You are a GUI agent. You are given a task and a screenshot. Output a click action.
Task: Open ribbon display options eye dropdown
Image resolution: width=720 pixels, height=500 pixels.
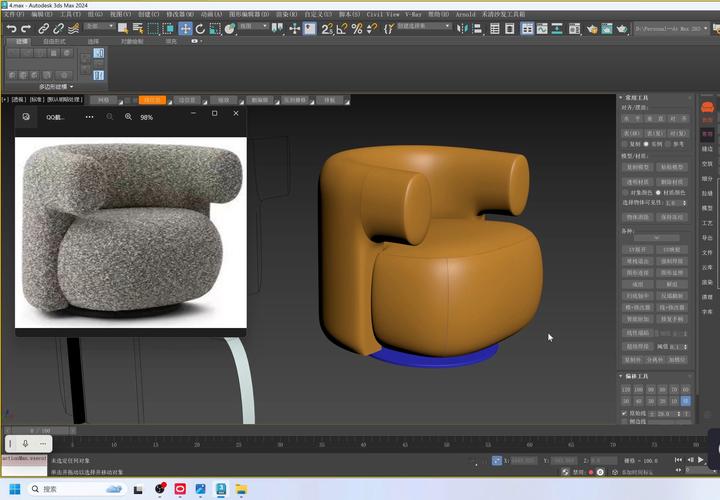[196, 41]
